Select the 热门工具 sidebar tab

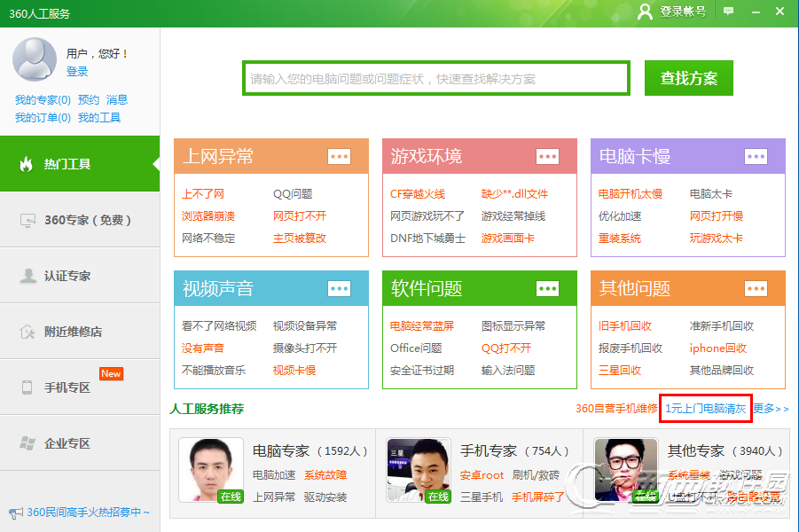[80, 163]
